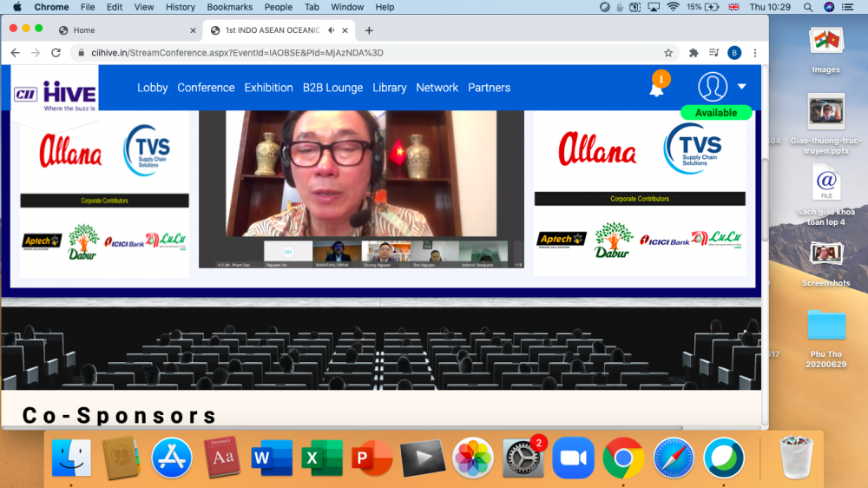Open the B2B Lounge link
Screen dimensions: 868x488
(x=332, y=88)
